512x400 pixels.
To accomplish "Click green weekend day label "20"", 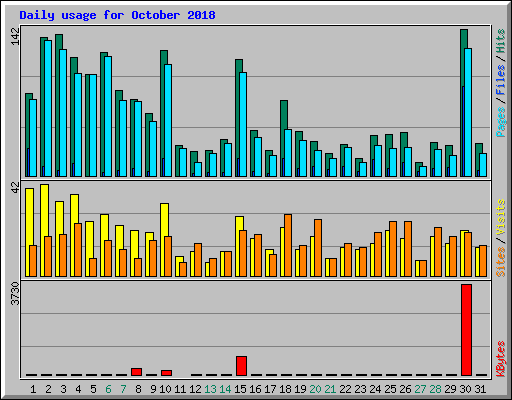I will click(315, 389).
